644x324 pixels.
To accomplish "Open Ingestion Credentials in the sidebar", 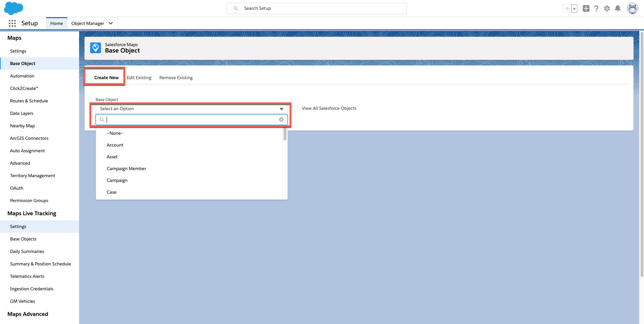I will [39, 289].
